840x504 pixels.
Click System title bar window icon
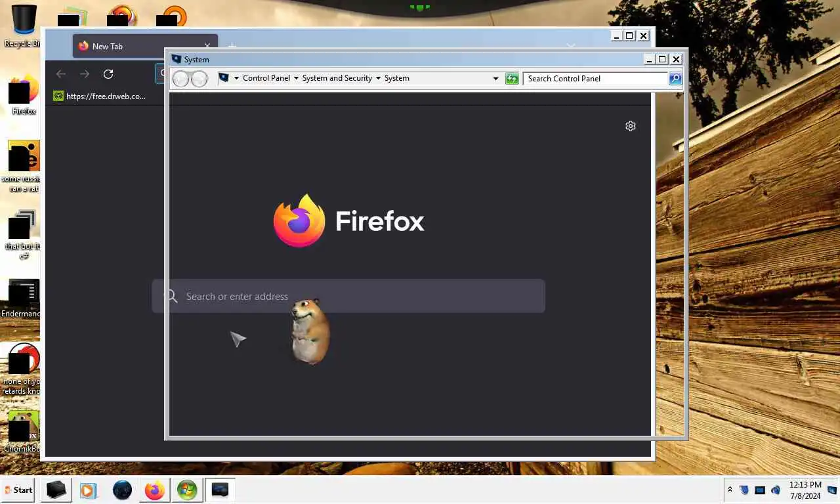coord(176,59)
